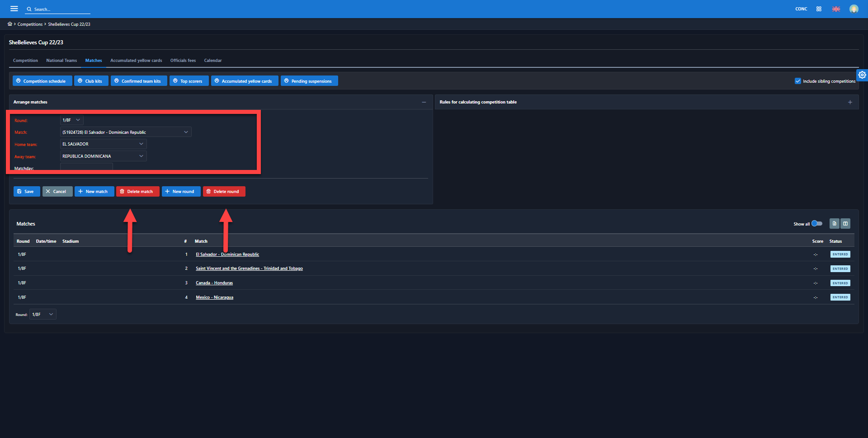Export matches using the document icon
868x438 pixels.
[x=834, y=224]
